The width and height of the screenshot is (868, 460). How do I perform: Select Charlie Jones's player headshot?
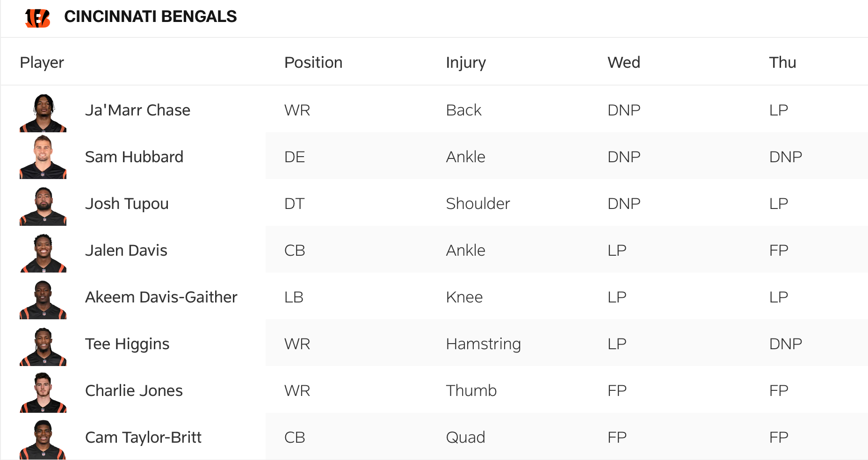pos(43,393)
